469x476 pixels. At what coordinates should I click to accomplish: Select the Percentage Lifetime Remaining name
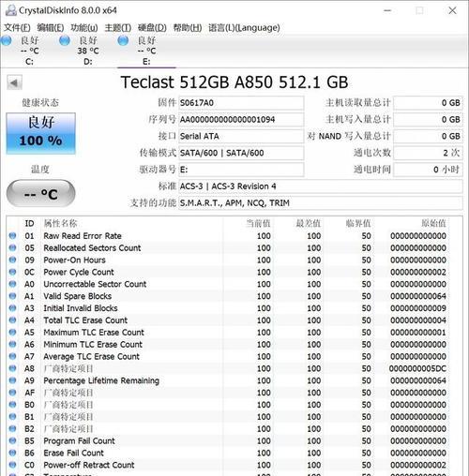click(x=101, y=380)
